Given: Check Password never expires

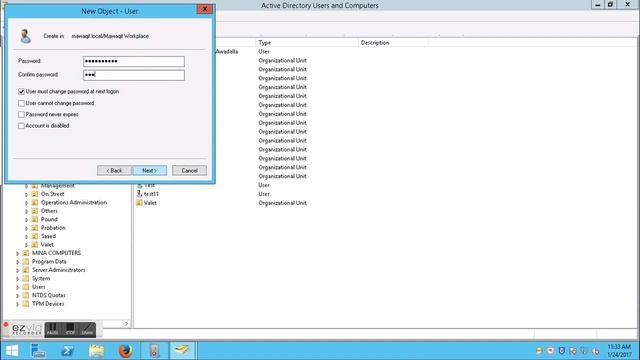Looking at the screenshot, I should click(x=21, y=115).
